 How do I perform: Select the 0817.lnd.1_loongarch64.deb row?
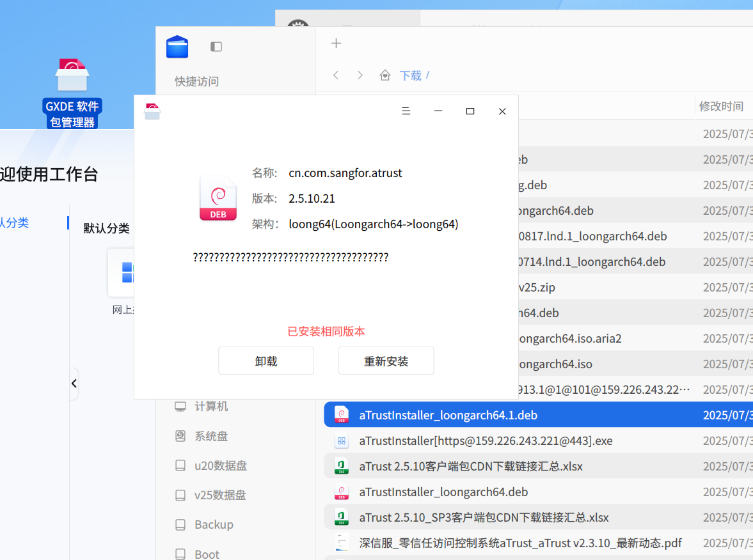point(636,236)
